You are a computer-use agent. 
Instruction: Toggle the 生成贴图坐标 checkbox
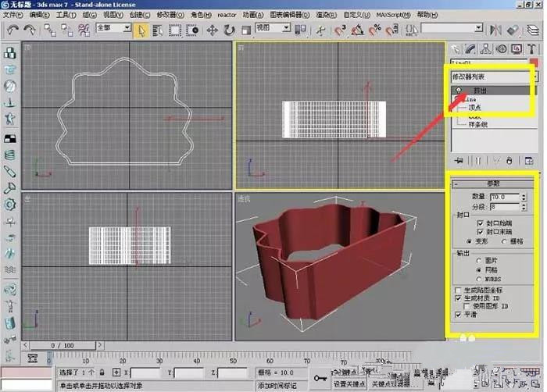point(458,290)
